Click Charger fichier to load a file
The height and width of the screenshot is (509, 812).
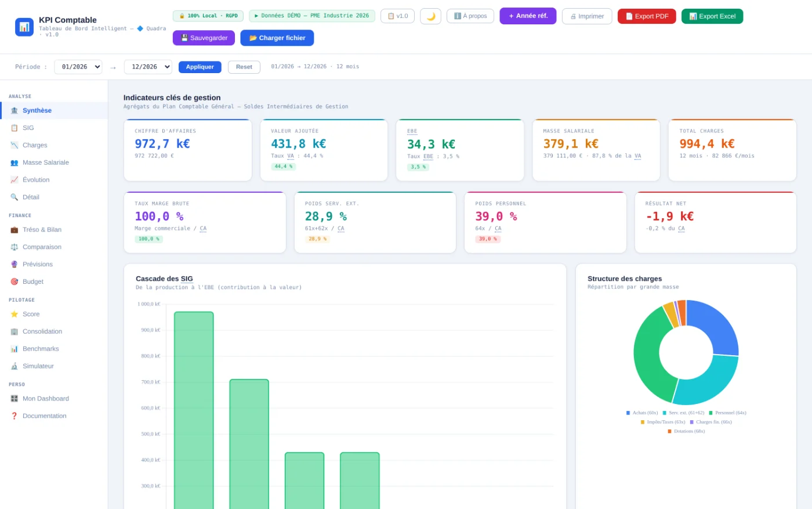[277, 38]
